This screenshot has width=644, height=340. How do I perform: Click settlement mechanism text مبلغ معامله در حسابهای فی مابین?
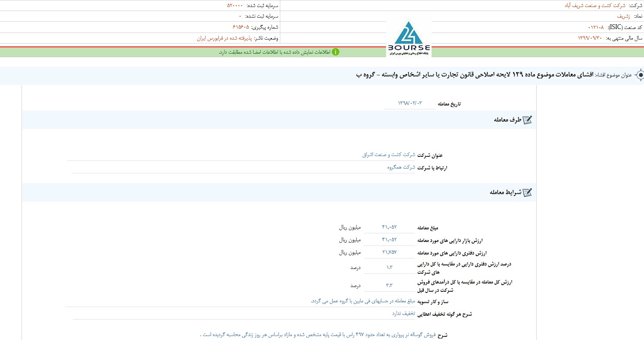[363, 301]
